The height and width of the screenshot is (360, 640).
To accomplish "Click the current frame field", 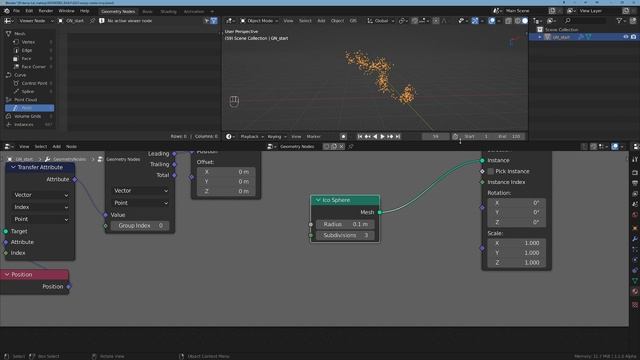I will [x=435, y=136].
